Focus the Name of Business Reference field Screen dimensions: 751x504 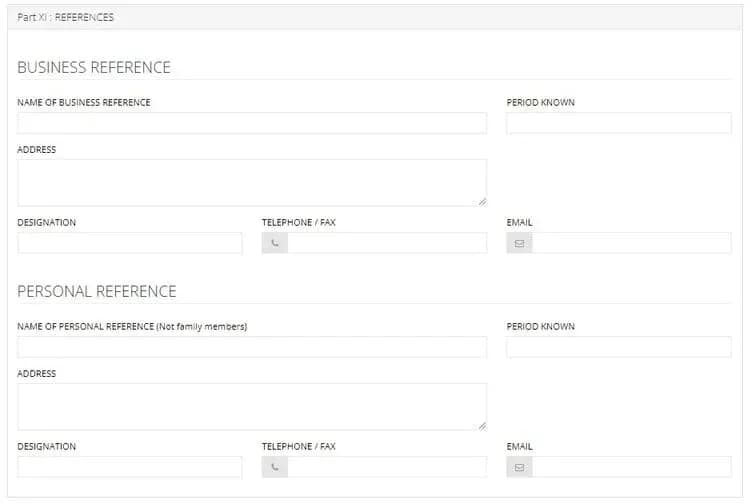click(252, 123)
